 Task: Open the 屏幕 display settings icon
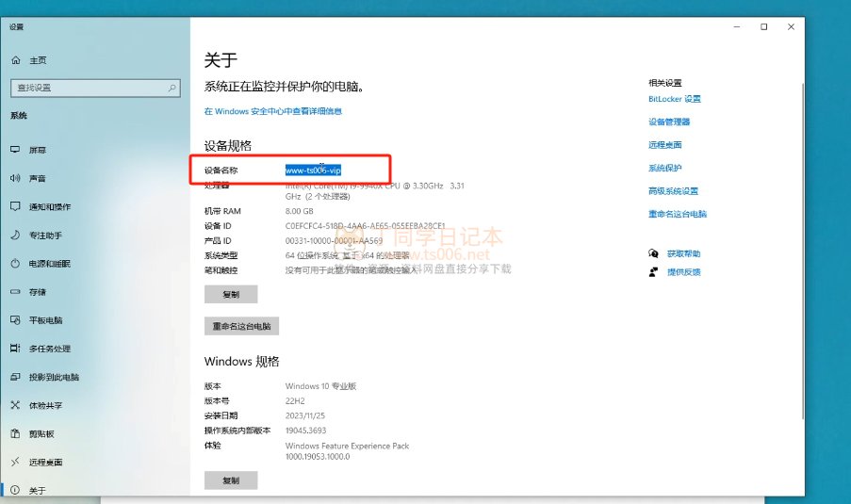pos(15,150)
